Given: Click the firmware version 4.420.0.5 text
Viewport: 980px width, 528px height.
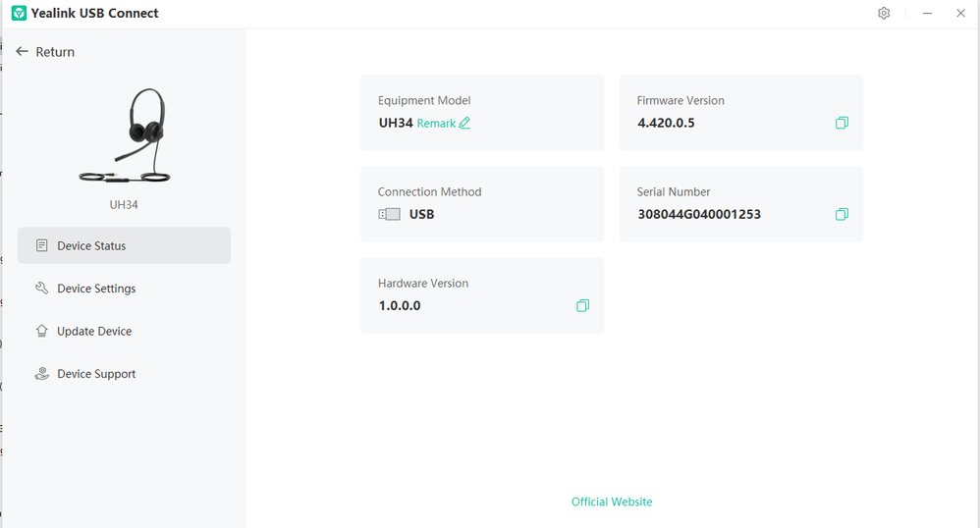Looking at the screenshot, I should (666, 124).
